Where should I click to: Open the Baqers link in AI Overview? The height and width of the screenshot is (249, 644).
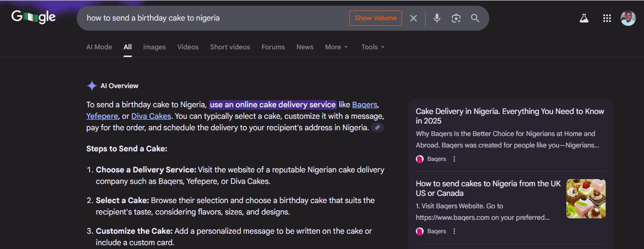point(365,104)
